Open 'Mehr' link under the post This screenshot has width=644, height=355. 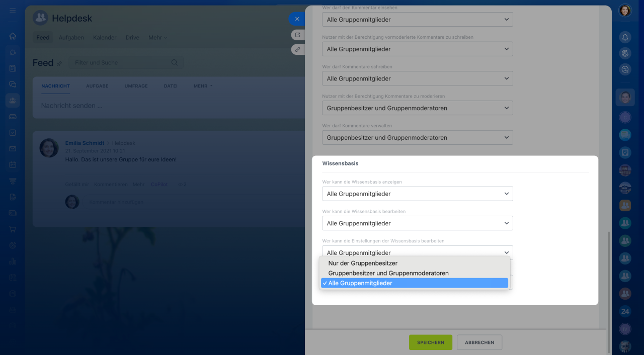tap(138, 185)
